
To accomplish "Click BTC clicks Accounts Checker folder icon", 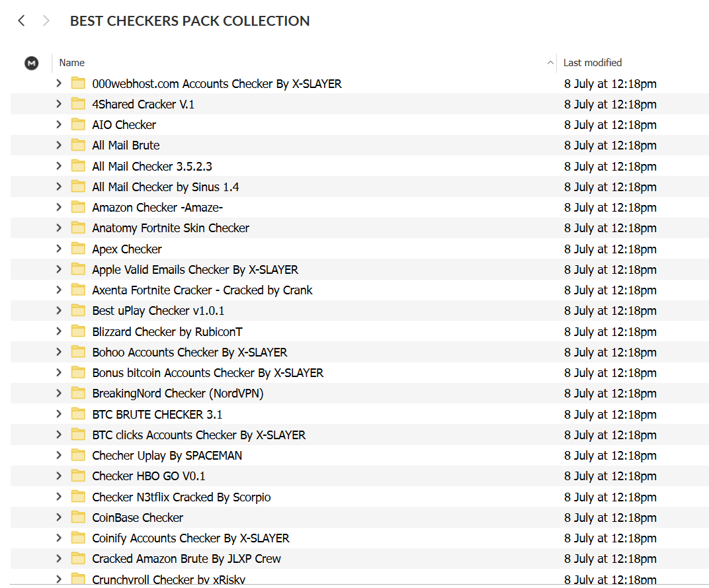I will pyautogui.click(x=78, y=435).
